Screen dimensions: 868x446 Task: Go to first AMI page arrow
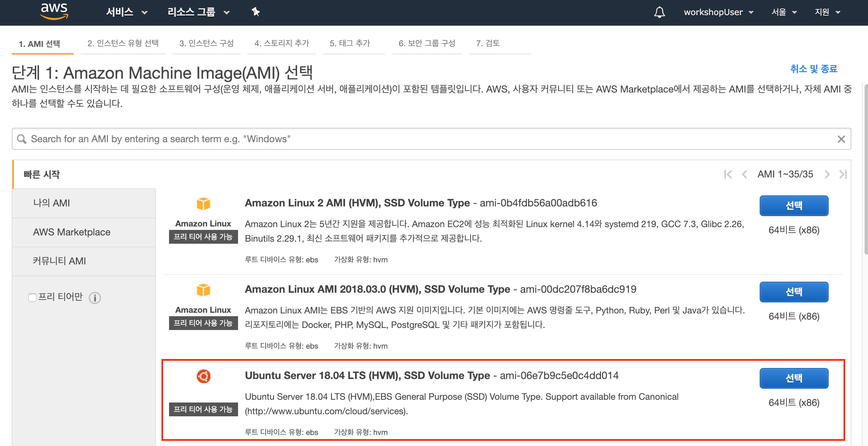tap(728, 174)
